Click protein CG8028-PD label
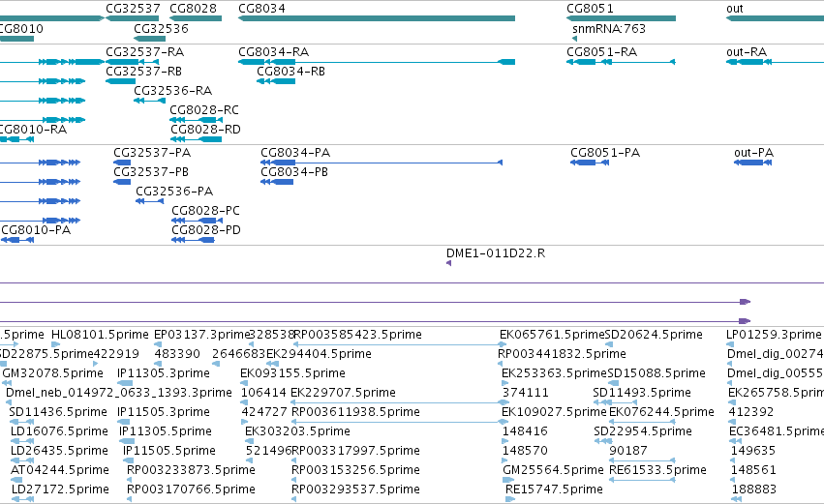Image resolution: width=824 pixels, height=504 pixels. 206,230
